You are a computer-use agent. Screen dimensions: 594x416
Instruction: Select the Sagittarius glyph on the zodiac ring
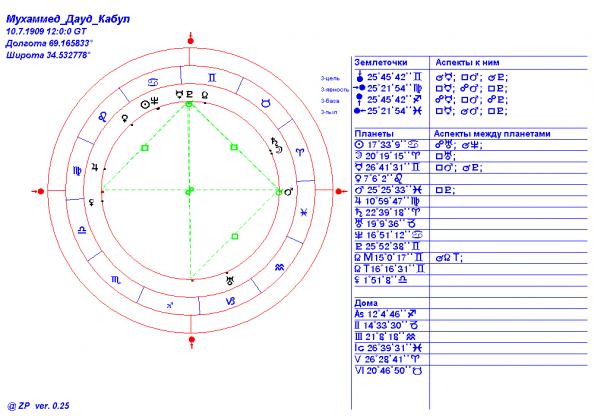click(170, 305)
